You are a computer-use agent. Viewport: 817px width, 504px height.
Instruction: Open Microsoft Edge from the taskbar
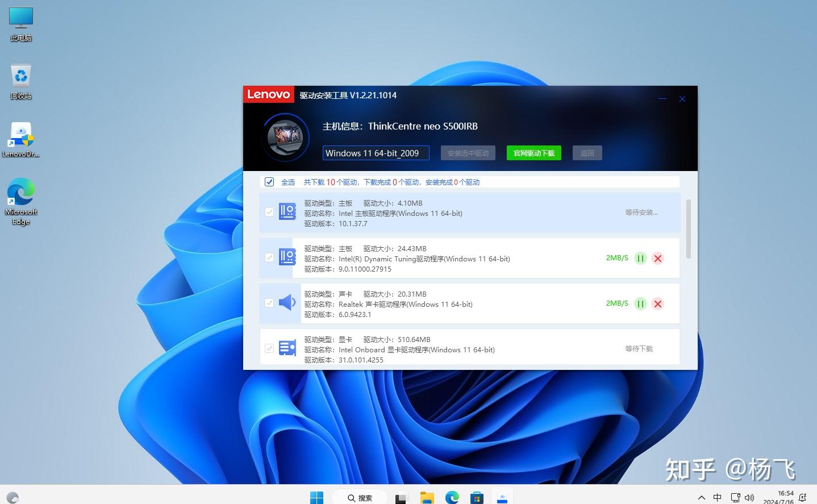pyautogui.click(x=452, y=497)
